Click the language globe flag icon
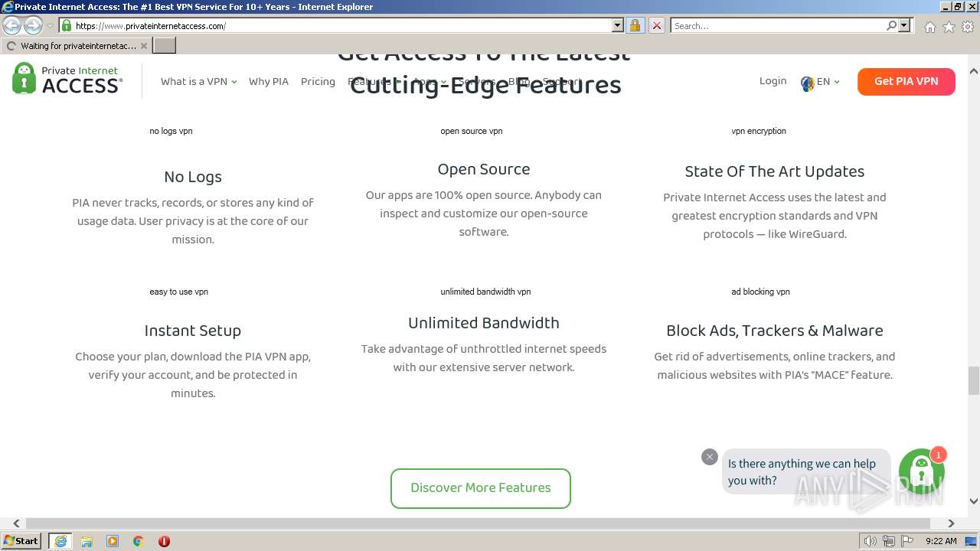This screenshot has height=551, width=980. (807, 83)
